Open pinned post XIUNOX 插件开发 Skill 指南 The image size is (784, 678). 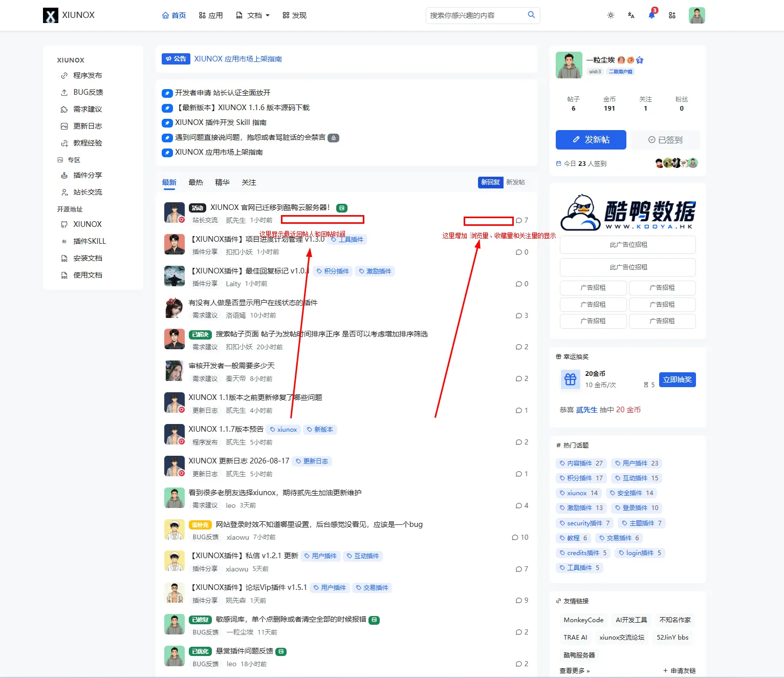[221, 122]
